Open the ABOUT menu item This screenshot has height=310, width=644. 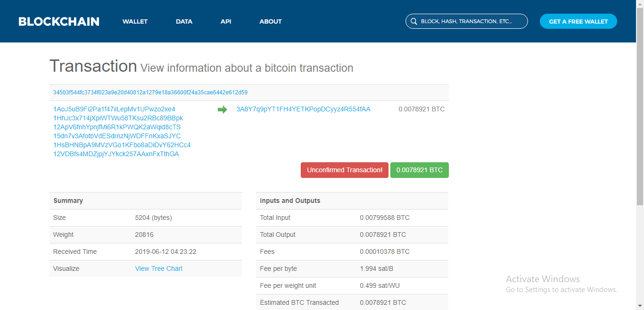pos(271,21)
